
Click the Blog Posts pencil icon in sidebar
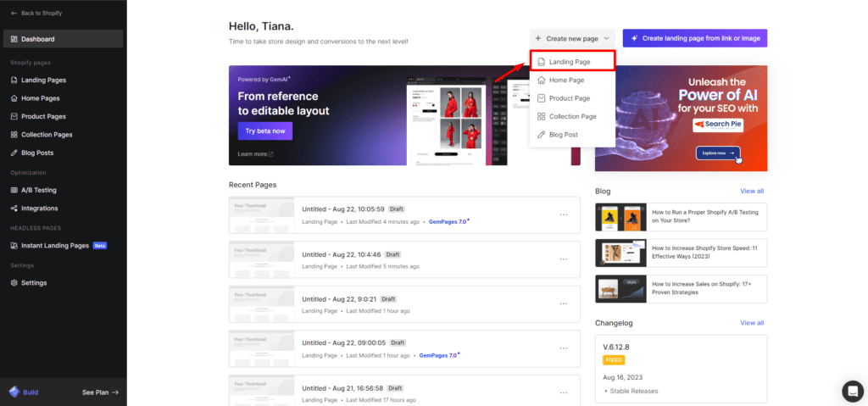[14, 153]
